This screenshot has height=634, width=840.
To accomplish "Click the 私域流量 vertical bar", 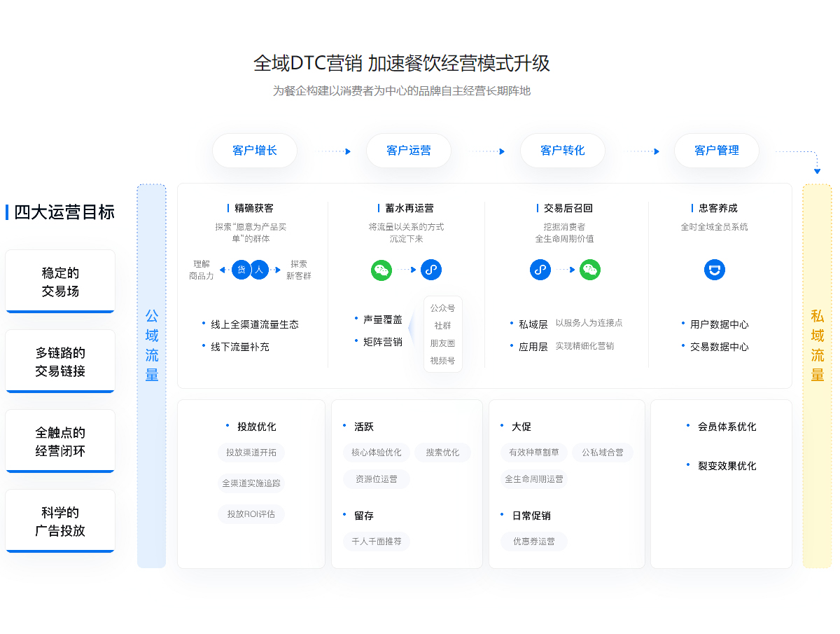I will coord(818,375).
